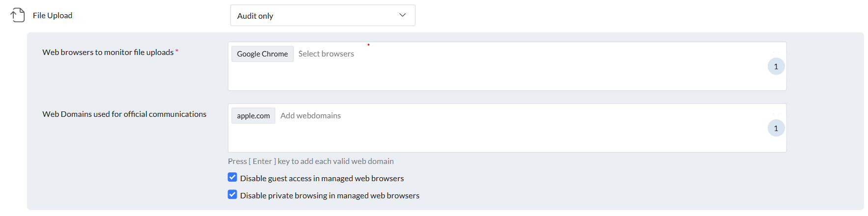
Task: Click the Web Domains official communications label
Action: [x=124, y=114]
